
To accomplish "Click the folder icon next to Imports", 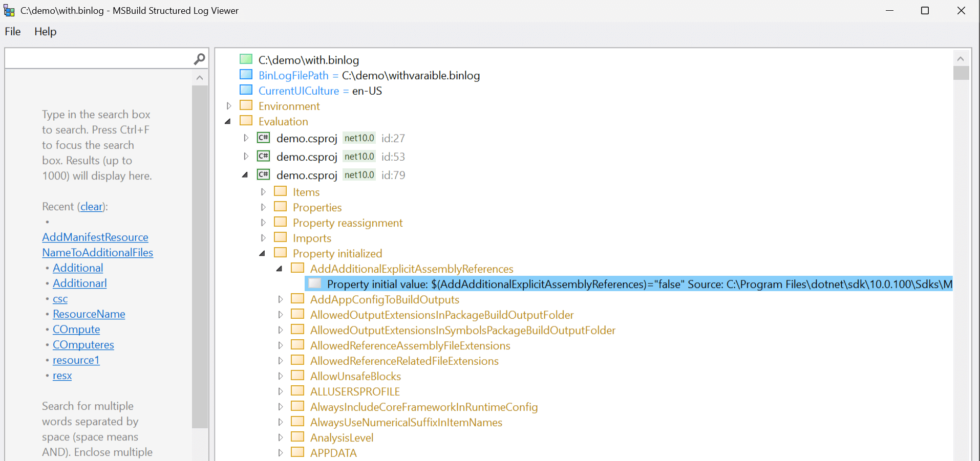I will (280, 237).
